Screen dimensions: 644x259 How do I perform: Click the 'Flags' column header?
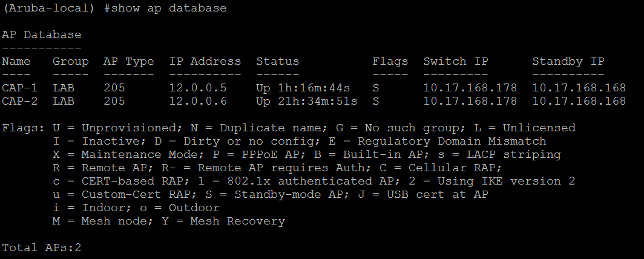[390, 62]
